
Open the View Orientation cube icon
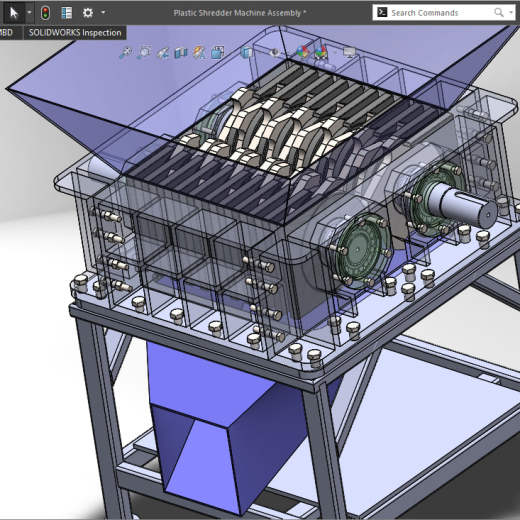click(217, 53)
